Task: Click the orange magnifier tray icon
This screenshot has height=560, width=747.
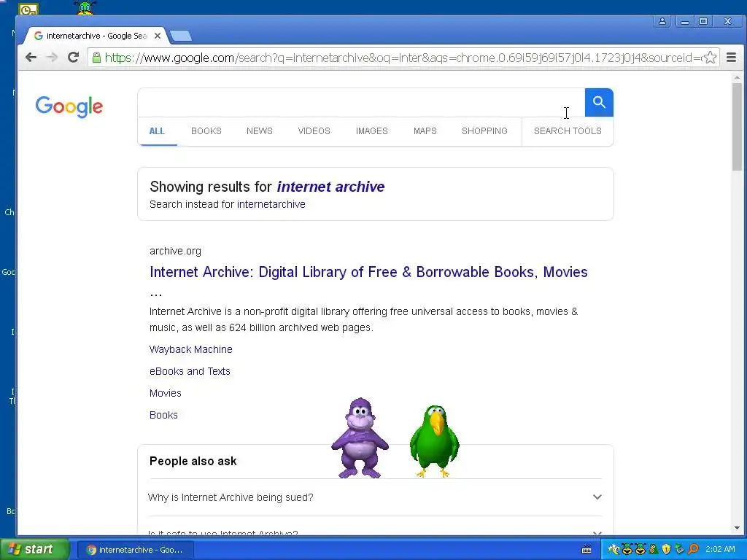Action: [x=693, y=550]
